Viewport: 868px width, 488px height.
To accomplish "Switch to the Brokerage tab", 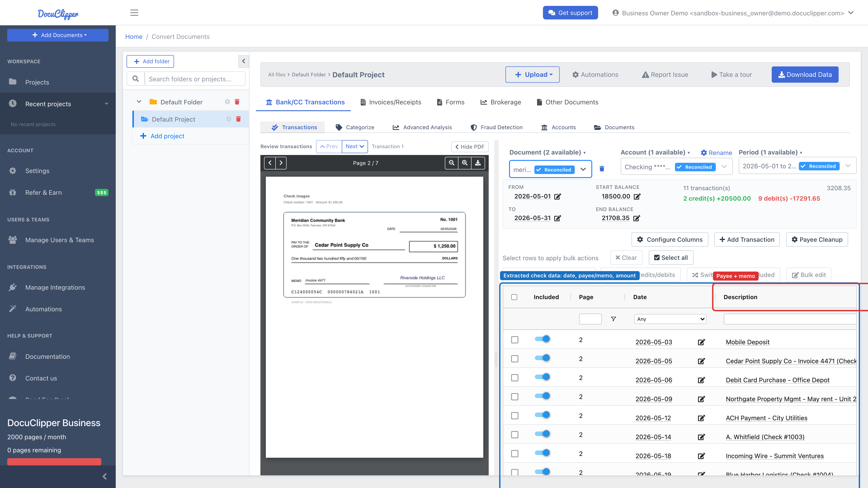I will coord(500,102).
